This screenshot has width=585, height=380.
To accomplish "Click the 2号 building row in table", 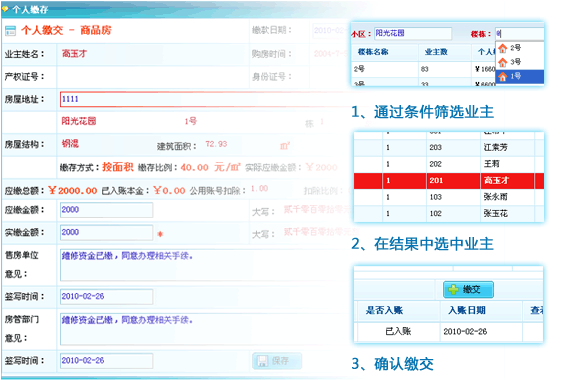I will [423, 69].
